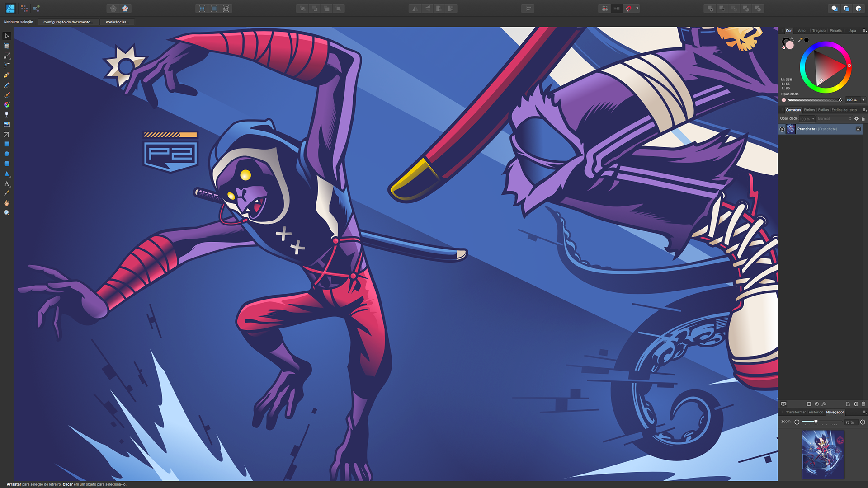Pick the Zoom magnifier tool

point(6,213)
